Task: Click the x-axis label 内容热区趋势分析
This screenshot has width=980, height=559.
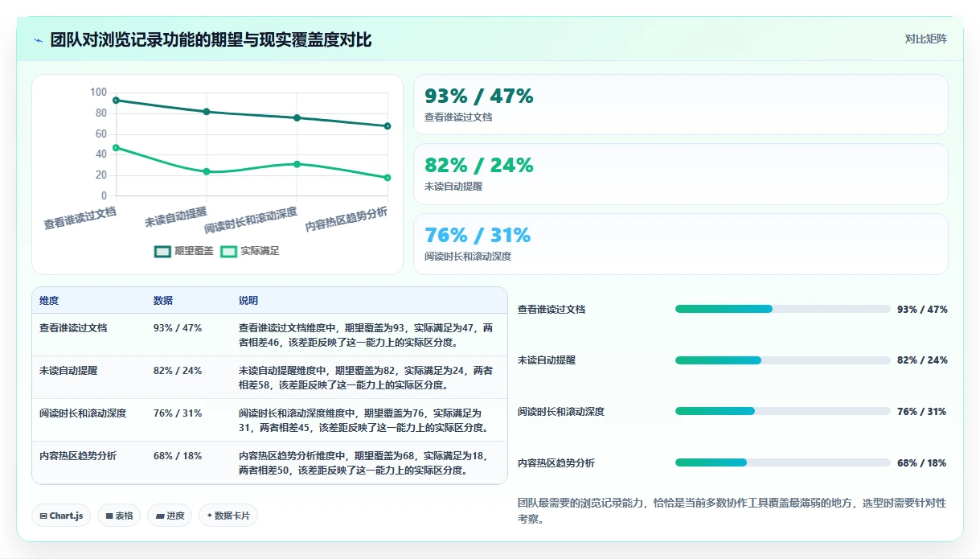Action: pos(346,219)
